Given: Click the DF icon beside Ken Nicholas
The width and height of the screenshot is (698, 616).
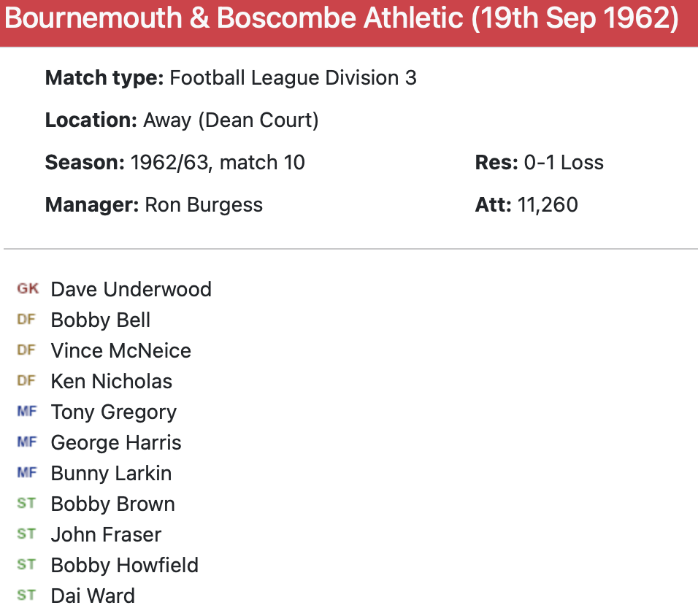Looking at the screenshot, I should [x=26, y=381].
